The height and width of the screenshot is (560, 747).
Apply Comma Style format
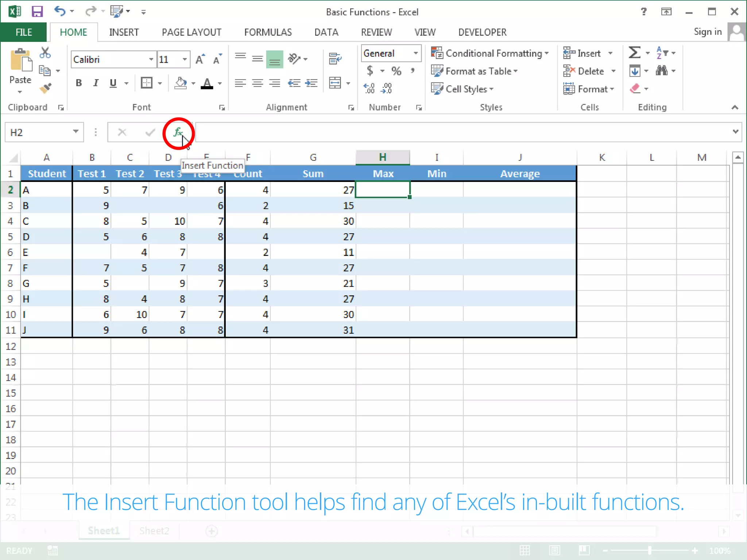point(413,70)
